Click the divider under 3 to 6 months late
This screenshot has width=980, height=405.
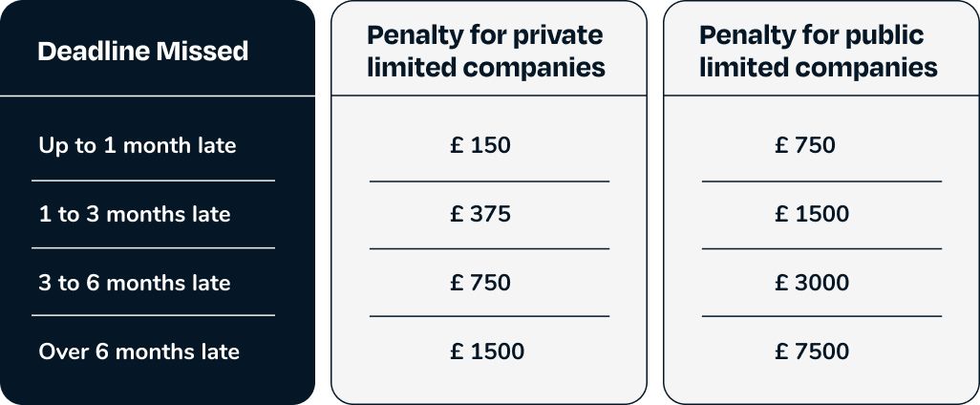coord(153,315)
